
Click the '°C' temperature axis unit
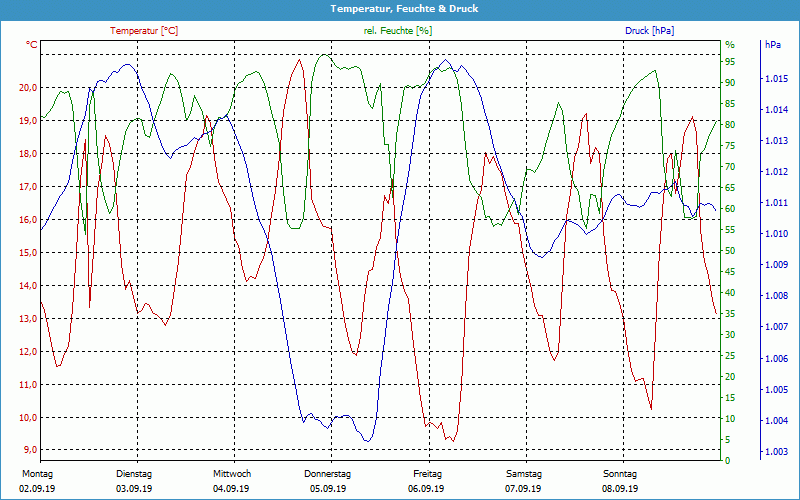click(32, 45)
